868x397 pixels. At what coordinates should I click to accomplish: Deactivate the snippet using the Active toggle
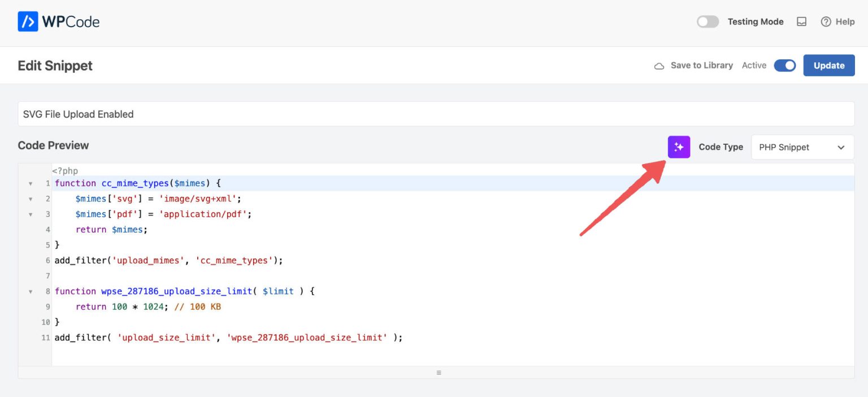[x=785, y=65]
